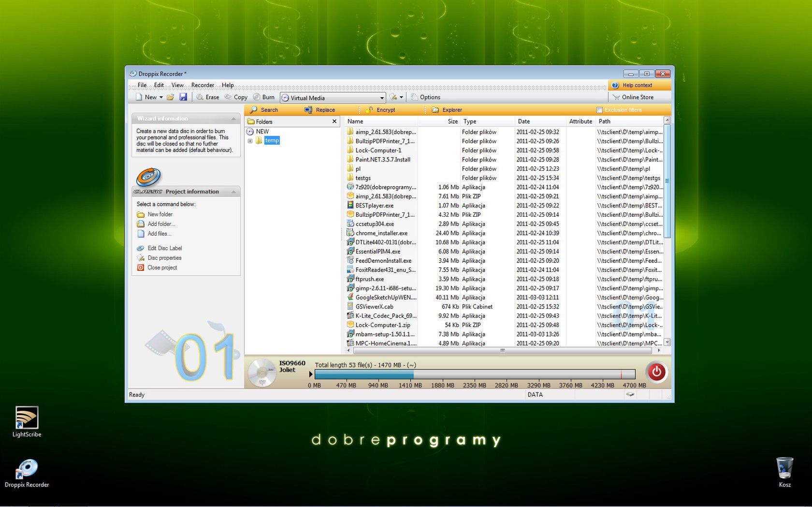Expand the temp folder tree node
The height and width of the screenshot is (507, 812).
pos(250,141)
